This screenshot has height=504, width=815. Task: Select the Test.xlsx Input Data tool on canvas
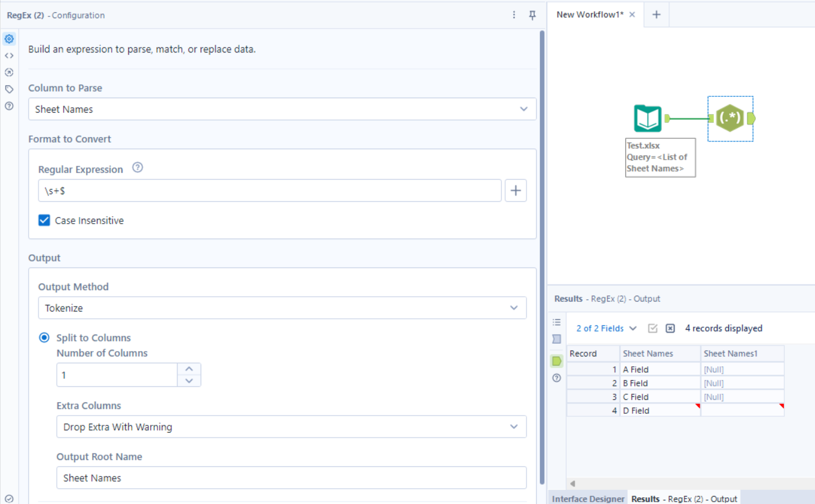tap(647, 118)
